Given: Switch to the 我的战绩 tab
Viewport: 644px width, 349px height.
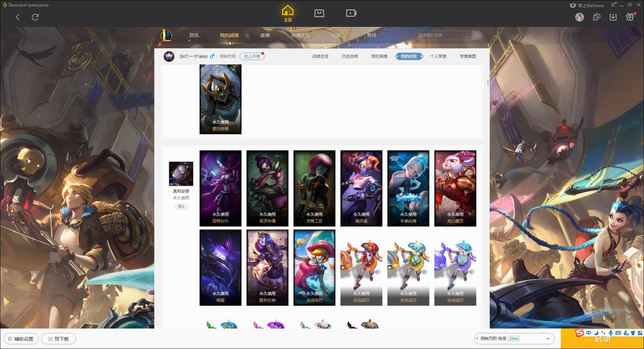Looking at the screenshot, I should click(x=229, y=35).
